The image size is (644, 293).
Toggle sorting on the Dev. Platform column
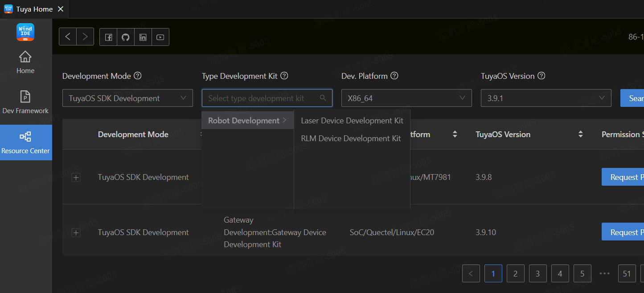(455, 134)
